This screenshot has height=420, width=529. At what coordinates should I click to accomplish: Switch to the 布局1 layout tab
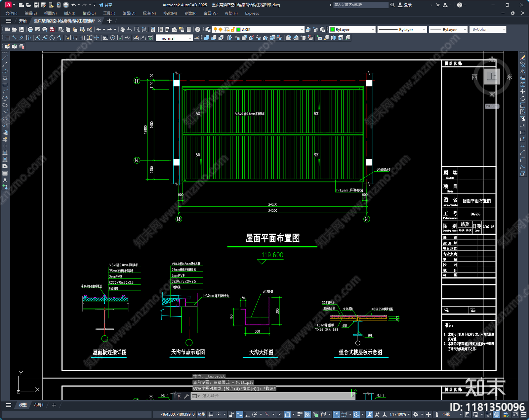(x=39, y=405)
